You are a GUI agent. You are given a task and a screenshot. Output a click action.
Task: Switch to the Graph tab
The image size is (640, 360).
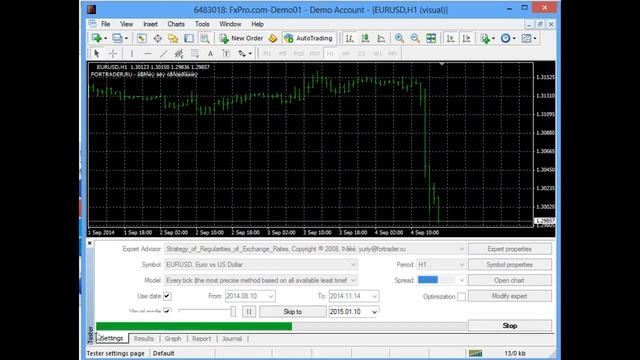[x=173, y=339]
